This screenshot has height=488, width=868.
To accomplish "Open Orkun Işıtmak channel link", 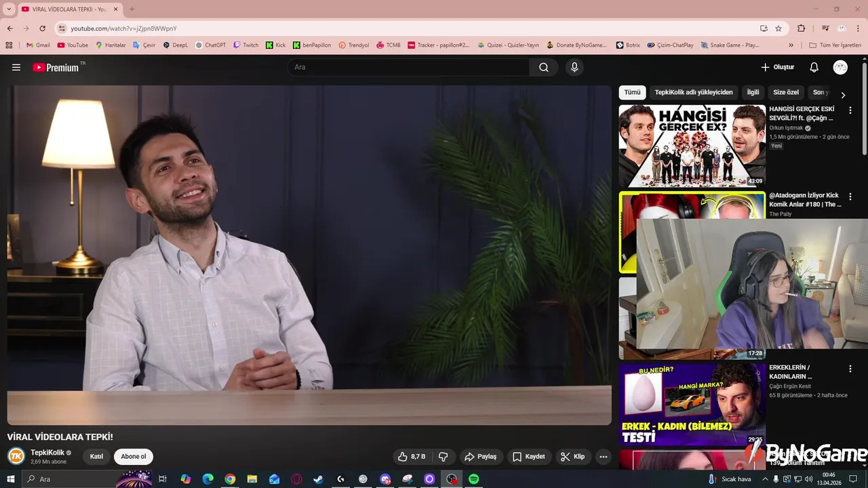I will (x=786, y=128).
